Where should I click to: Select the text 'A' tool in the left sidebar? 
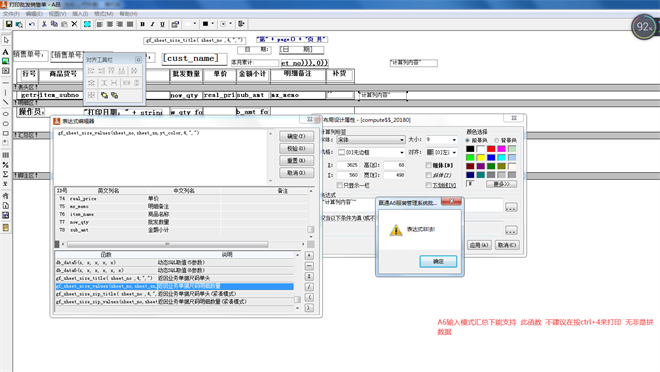[x=5, y=52]
